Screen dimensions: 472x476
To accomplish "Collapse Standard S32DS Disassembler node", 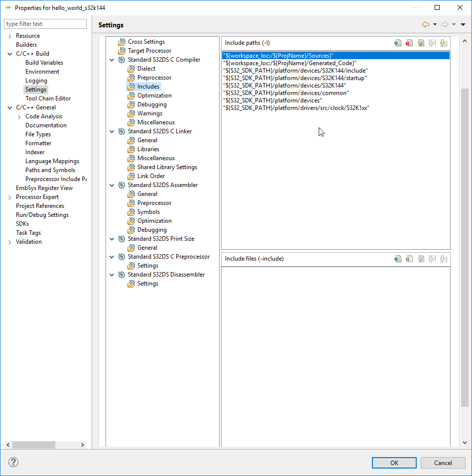I will (x=112, y=275).
